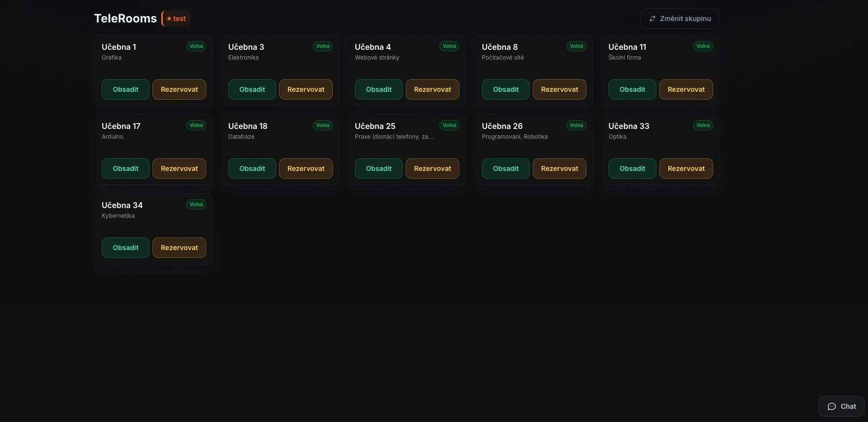Click Volná badge on Učebna 33
868x422 pixels.
click(703, 126)
